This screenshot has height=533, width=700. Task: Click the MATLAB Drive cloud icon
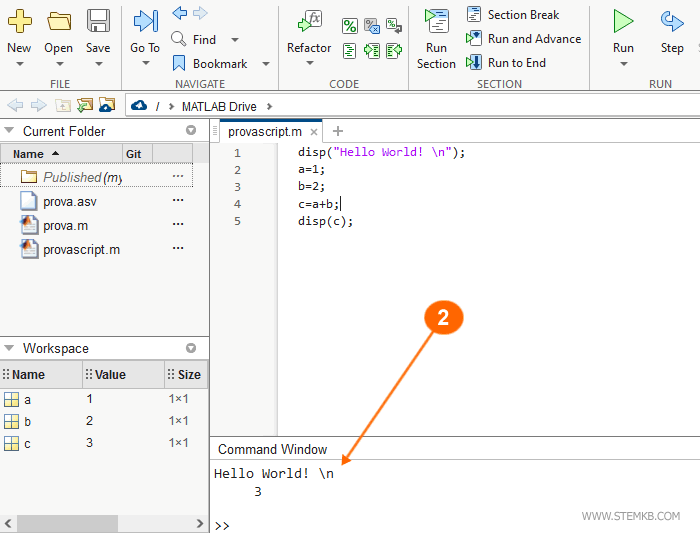pyautogui.click(x=139, y=106)
